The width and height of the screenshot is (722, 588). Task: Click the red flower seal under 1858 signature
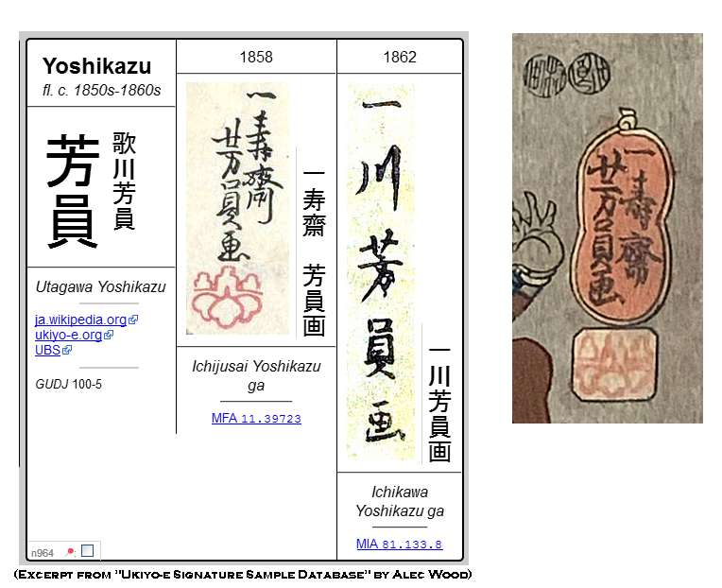[227, 297]
